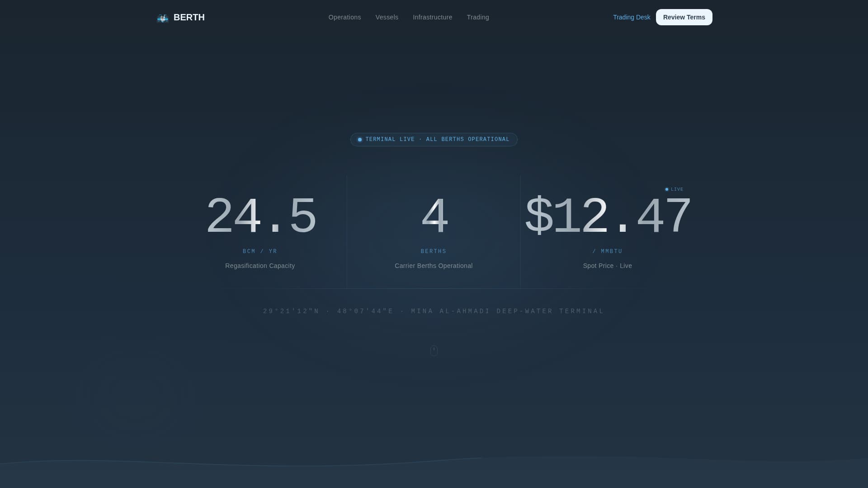
Task: Open the Operations menu
Action: pos(344,17)
